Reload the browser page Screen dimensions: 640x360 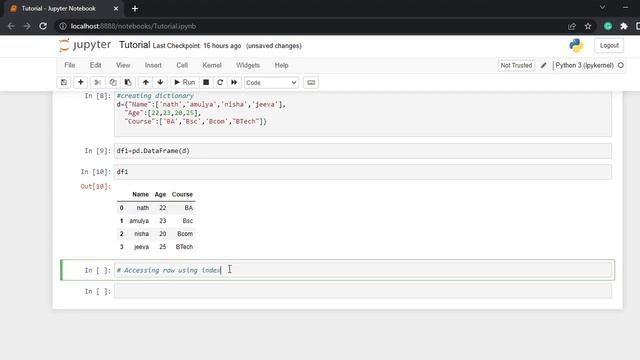point(43,26)
